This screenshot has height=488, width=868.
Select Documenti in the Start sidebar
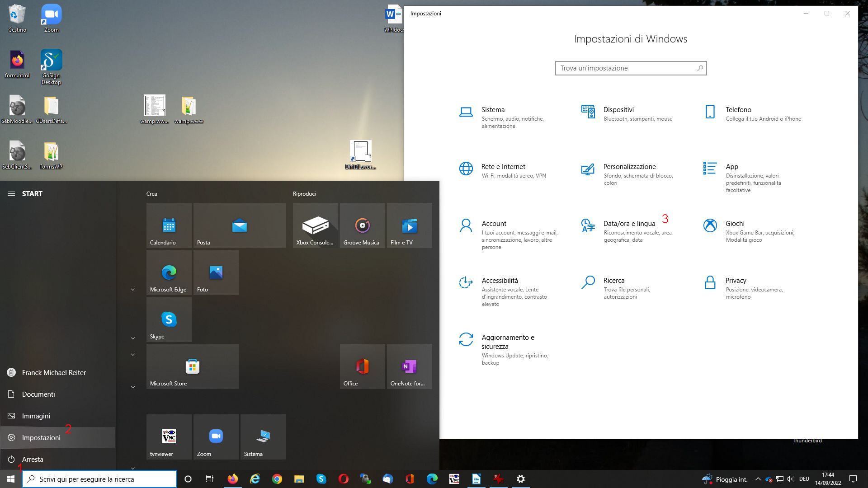38,394
